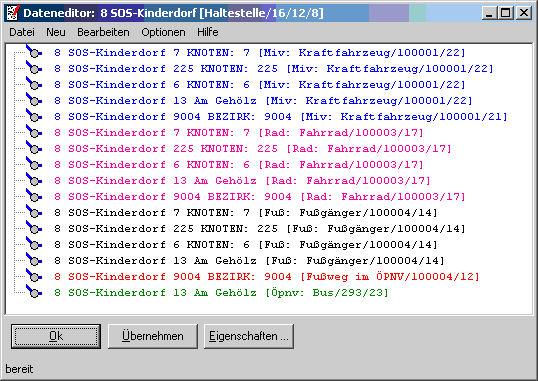Click link icon of black 225 KNOTEN Fußgänger row
Viewport: 538px width, 381px height.
point(34,228)
